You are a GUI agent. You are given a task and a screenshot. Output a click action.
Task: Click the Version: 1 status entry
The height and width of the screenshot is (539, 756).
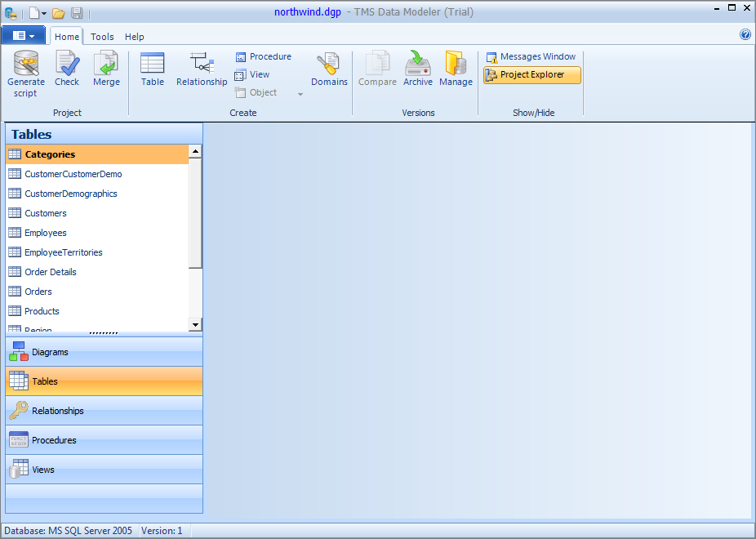click(x=162, y=531)
